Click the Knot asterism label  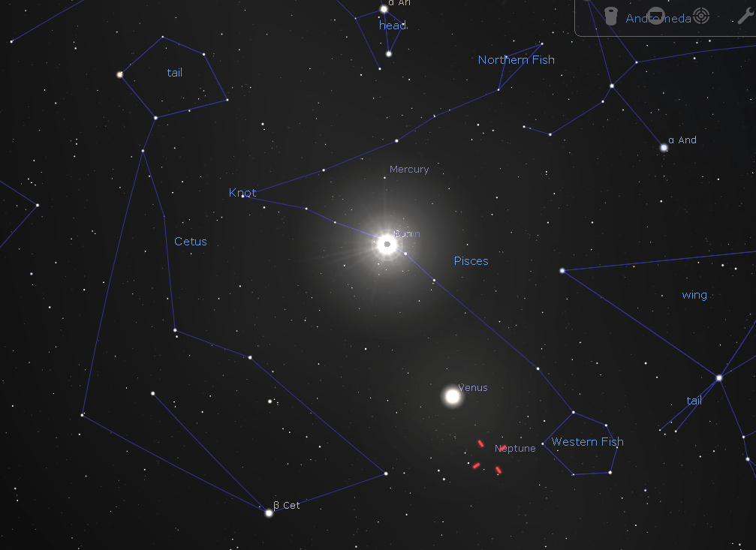click(242, 193)
